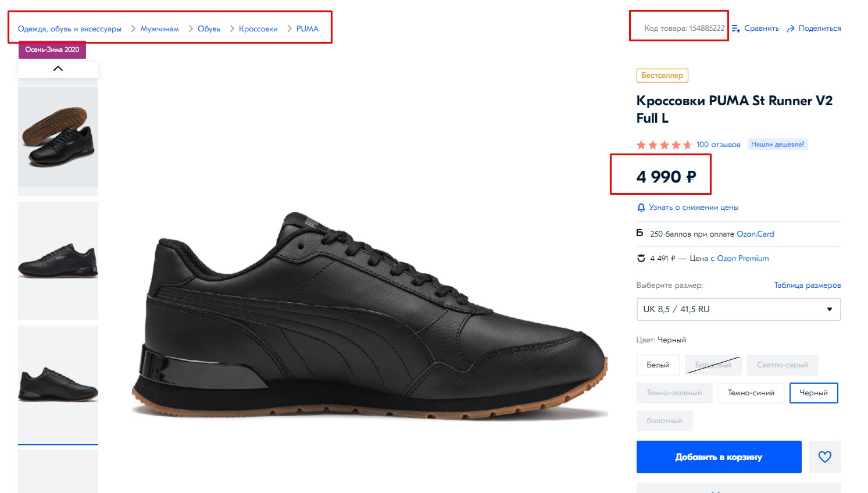Click the Compare list icon
Viewport: 868px width, 493px height.
[736, 28]
